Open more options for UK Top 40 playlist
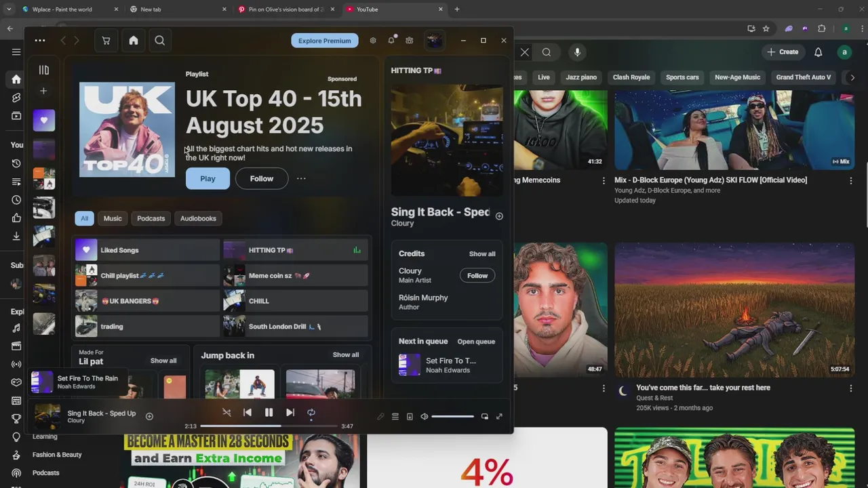Screen dimensions: 868x488 pos(301,178)
